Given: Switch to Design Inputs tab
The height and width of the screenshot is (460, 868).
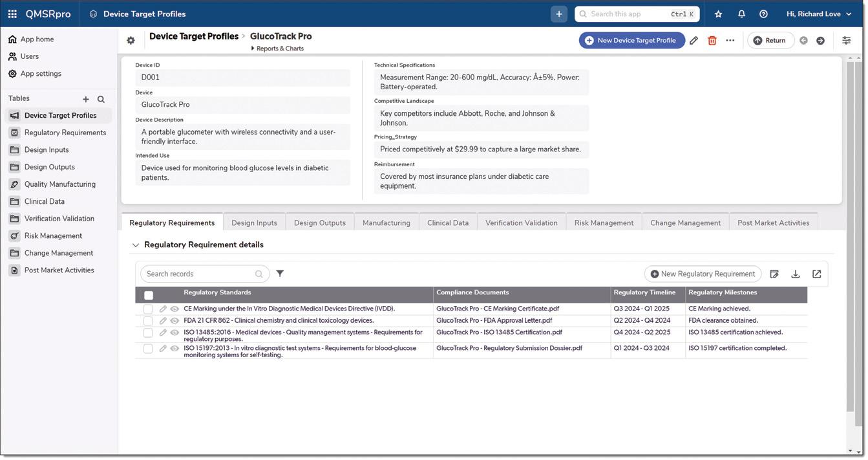Looking at the screenshot, I should tap(254, 222).
